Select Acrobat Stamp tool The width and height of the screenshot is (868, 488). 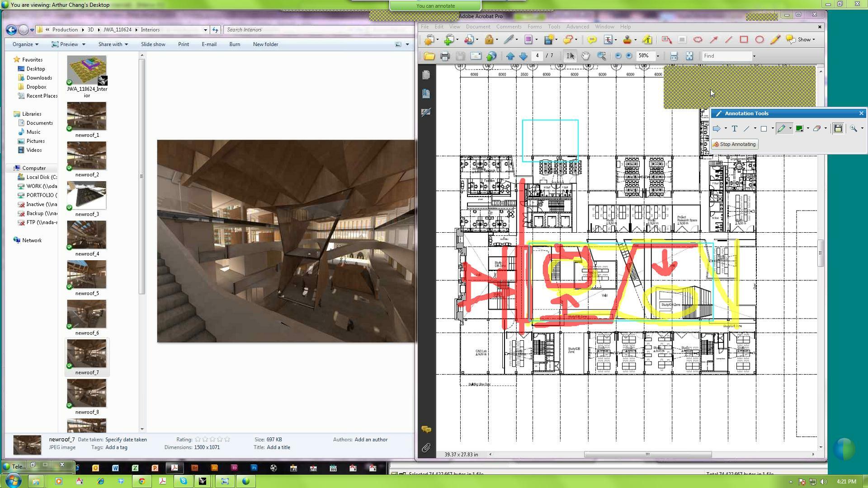tap(627, 40)
